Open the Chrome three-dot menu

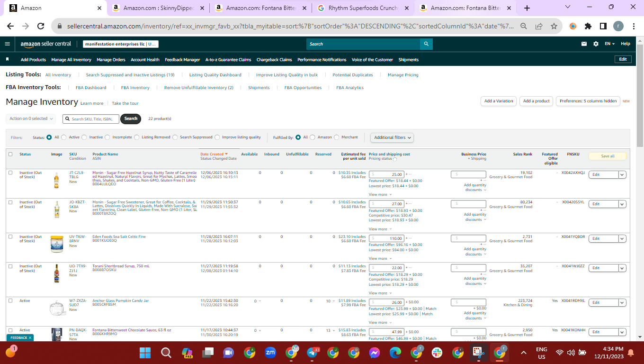[634, 27]
